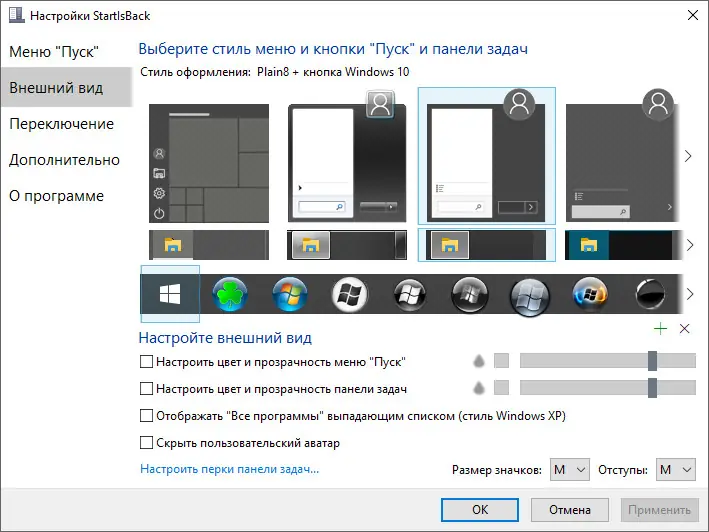Viewport: 709px width, 532px height.
Task: Select the glossy black orb with grey flag
Action: (470, 294)
